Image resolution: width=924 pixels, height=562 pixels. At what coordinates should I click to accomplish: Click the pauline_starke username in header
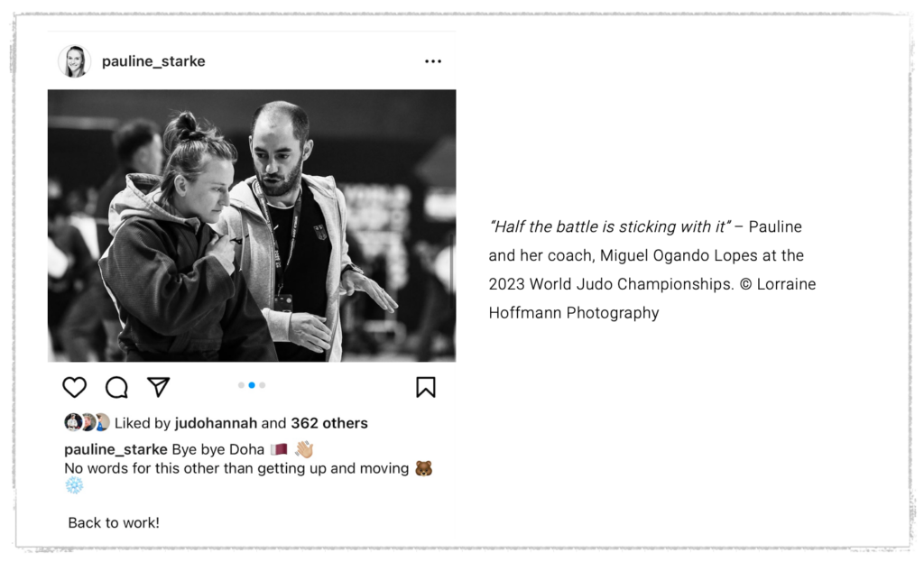(153, 61)
